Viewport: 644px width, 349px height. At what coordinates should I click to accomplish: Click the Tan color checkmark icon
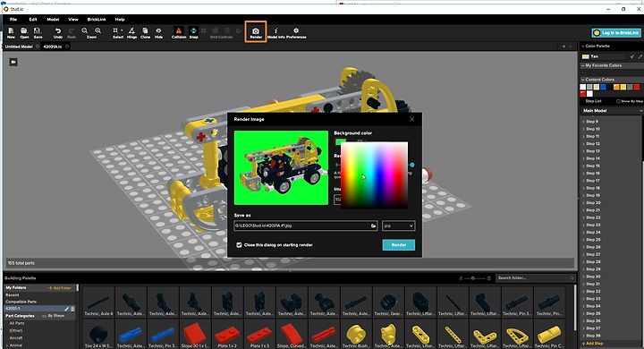[x=632, y=56]
